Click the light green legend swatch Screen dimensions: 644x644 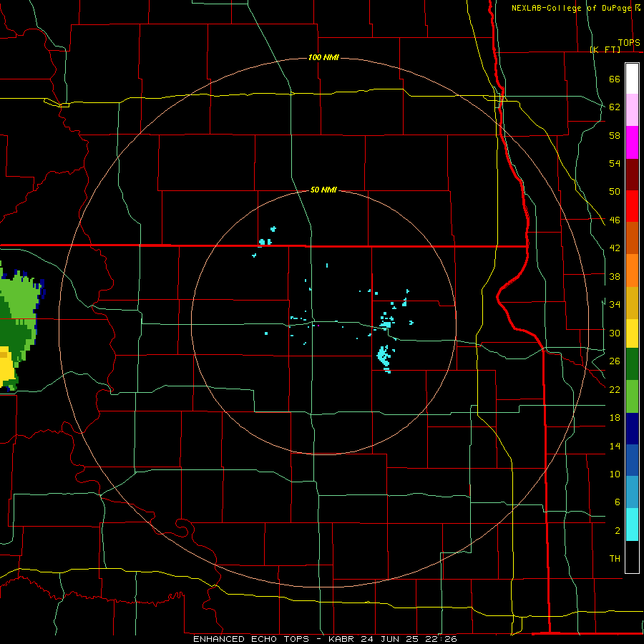[x=632, y=396]
